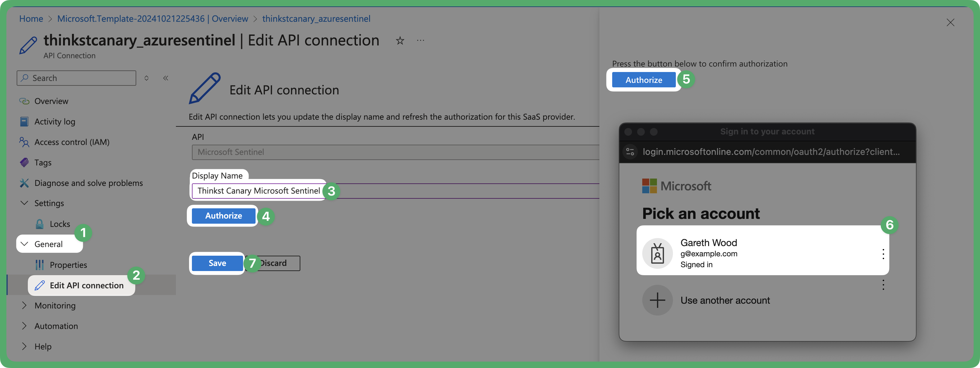Viewport: 980px width, 368px height.
Task: Click the site settings icon in the login address bar
Action: click(x=630, y=152)
